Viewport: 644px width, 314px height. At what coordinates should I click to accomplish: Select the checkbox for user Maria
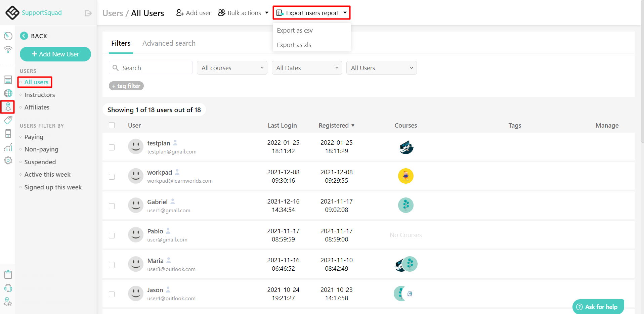pos(112,265)
